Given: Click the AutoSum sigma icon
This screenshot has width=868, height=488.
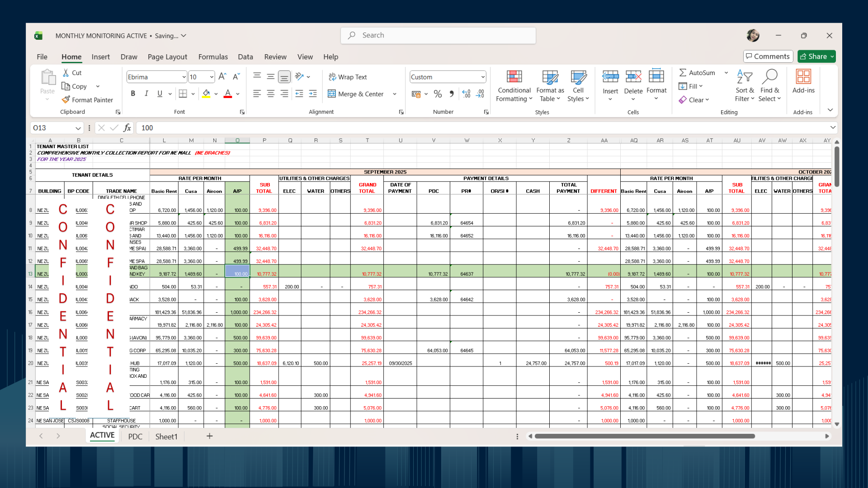Looking at the screenshot, I should tap(683, 73).
